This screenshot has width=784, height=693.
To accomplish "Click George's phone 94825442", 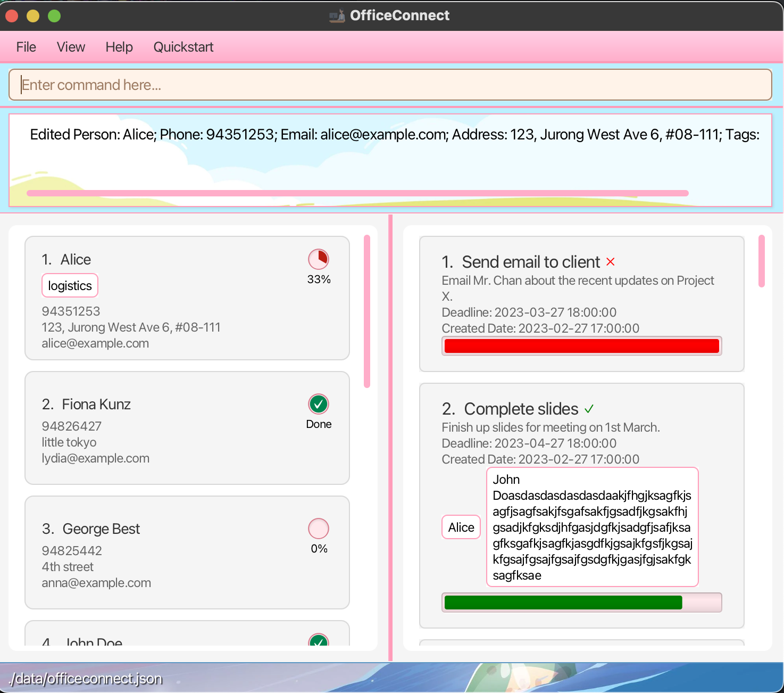I will (72, 551).
